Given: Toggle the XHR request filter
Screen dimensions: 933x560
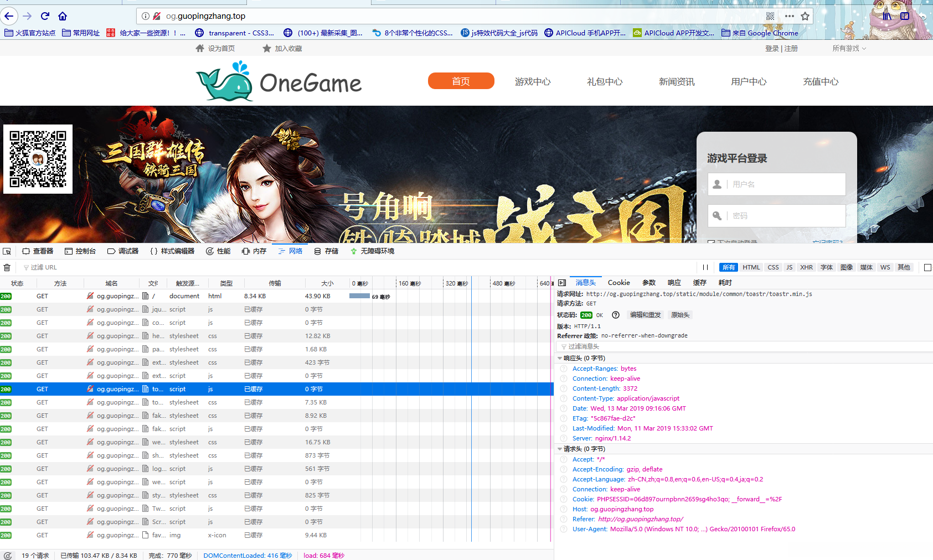Looking at the screenshot, I should tap(806, 267).
